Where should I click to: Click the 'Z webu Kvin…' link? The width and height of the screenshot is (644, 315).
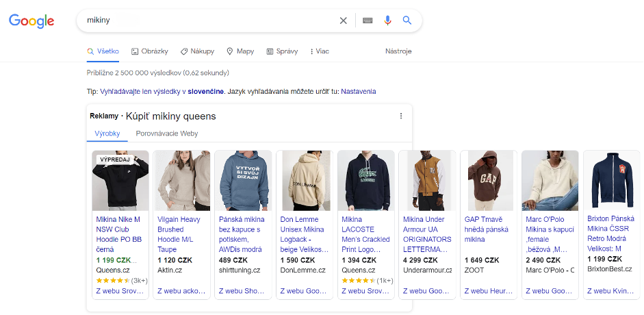(610, 291)
